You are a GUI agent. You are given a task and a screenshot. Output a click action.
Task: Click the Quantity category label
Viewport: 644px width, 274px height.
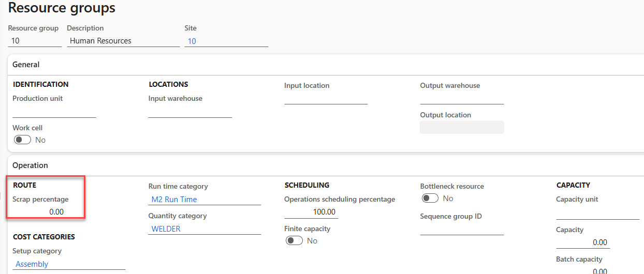[x=178, y=216]
